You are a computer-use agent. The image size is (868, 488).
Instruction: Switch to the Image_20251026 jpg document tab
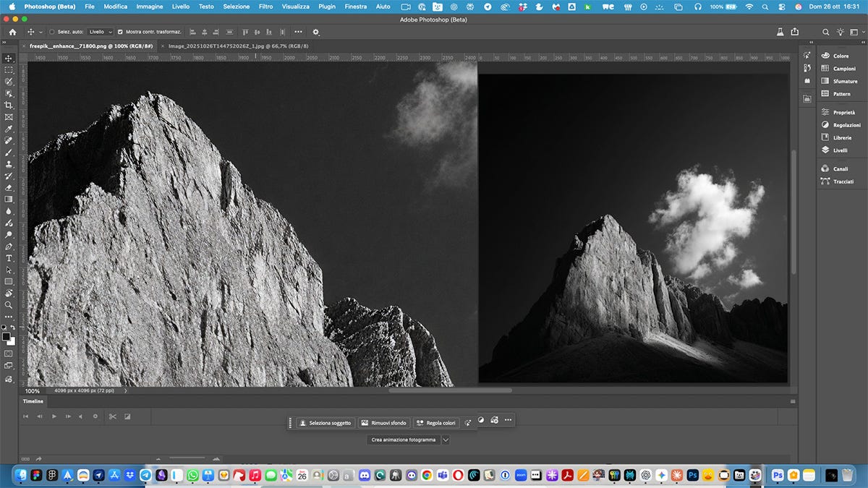(238, 46)
